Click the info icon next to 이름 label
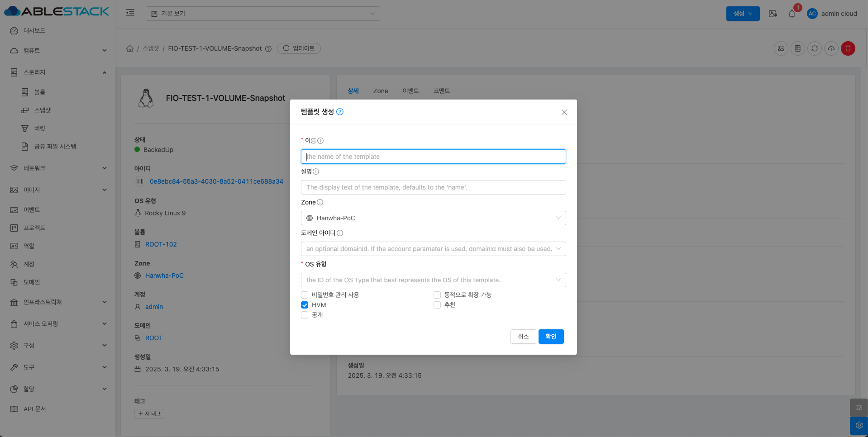Viewport: 868px width, 437px height. click(x=320, y=141)
